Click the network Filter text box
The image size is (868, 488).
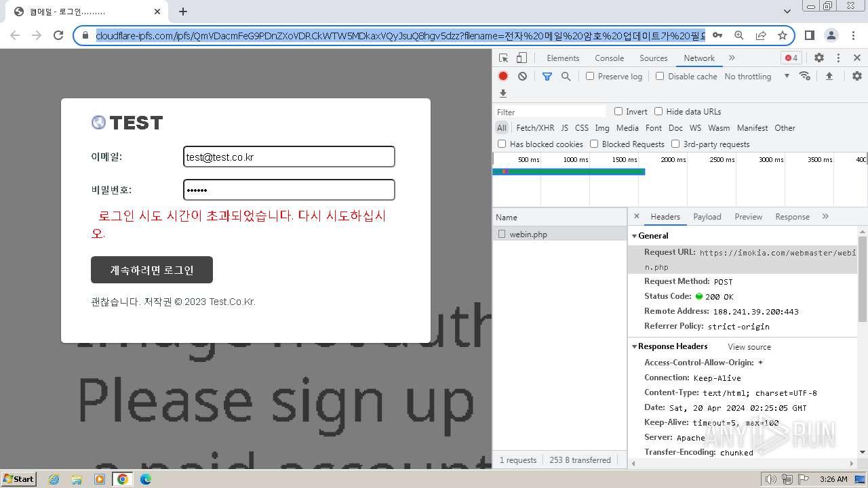(550, 112)
